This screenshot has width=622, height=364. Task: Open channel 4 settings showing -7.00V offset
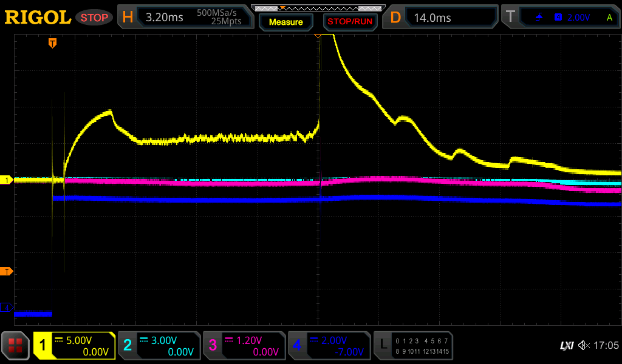point(329,346)
